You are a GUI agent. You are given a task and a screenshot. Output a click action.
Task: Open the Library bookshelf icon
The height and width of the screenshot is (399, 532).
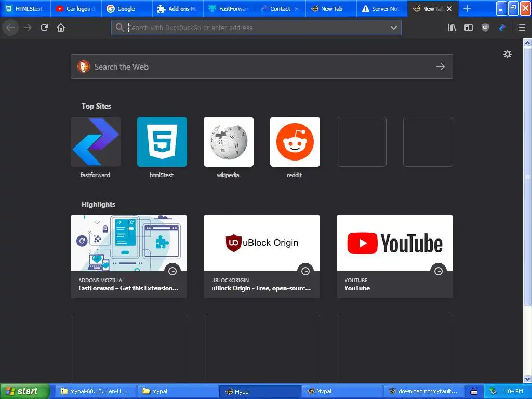pos(452,28)
